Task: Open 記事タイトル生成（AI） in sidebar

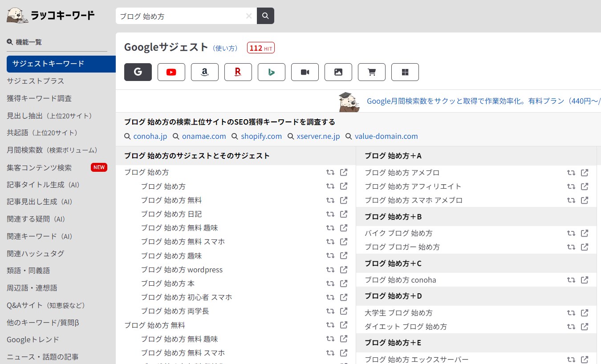Action: [44, 184]
